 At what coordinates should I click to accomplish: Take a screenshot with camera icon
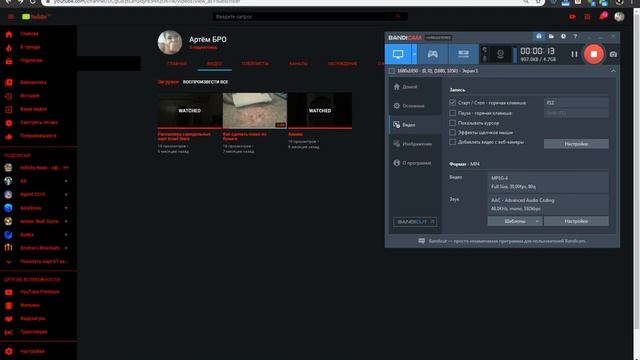pos(613,54)
